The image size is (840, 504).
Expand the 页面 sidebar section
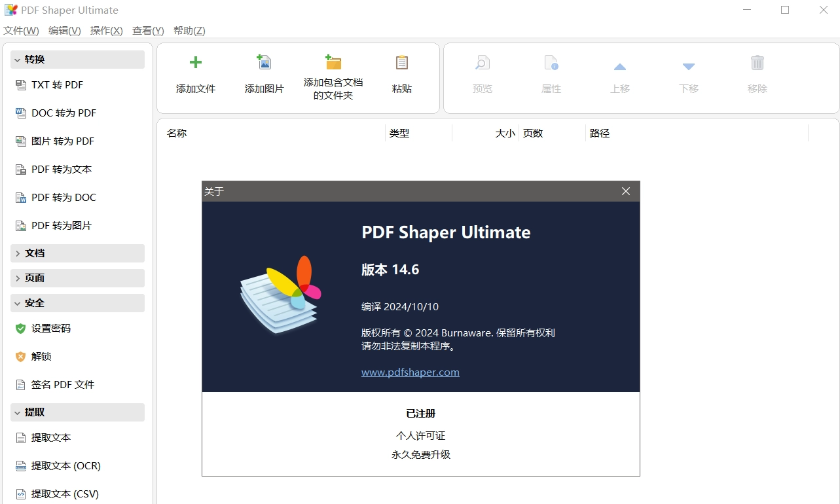[77, 278]
